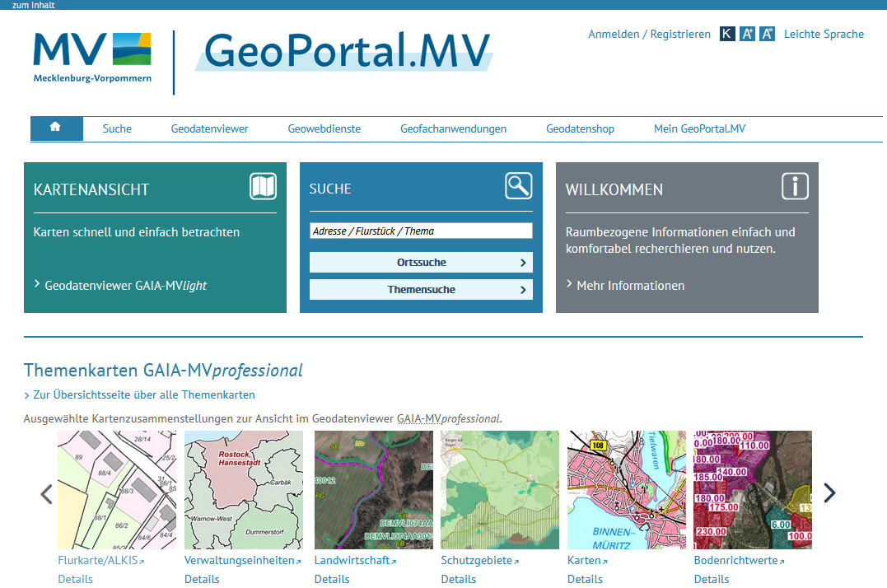Open the Geodatenshop menu item

580,129
